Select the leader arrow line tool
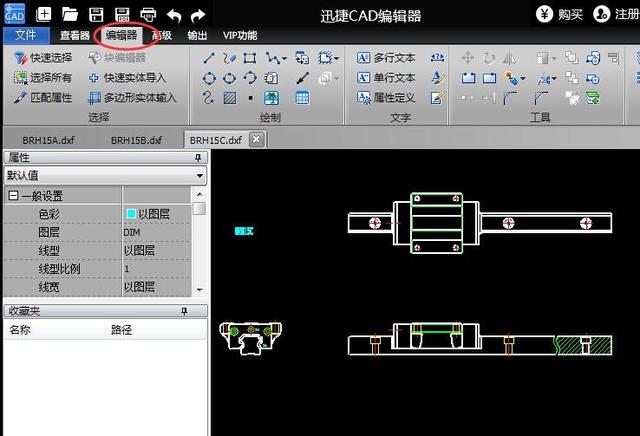 (x=302, y=78)
